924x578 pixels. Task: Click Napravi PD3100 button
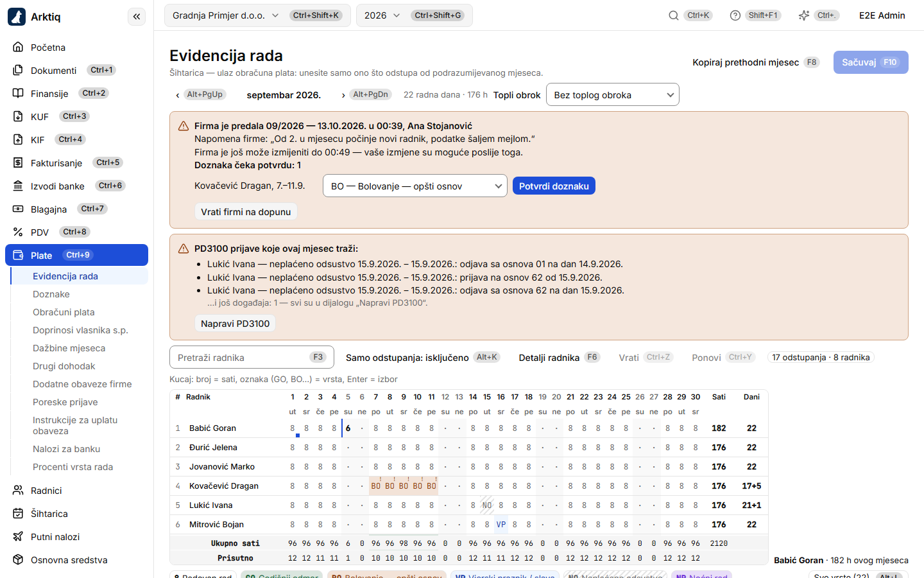tap(235, 324)
